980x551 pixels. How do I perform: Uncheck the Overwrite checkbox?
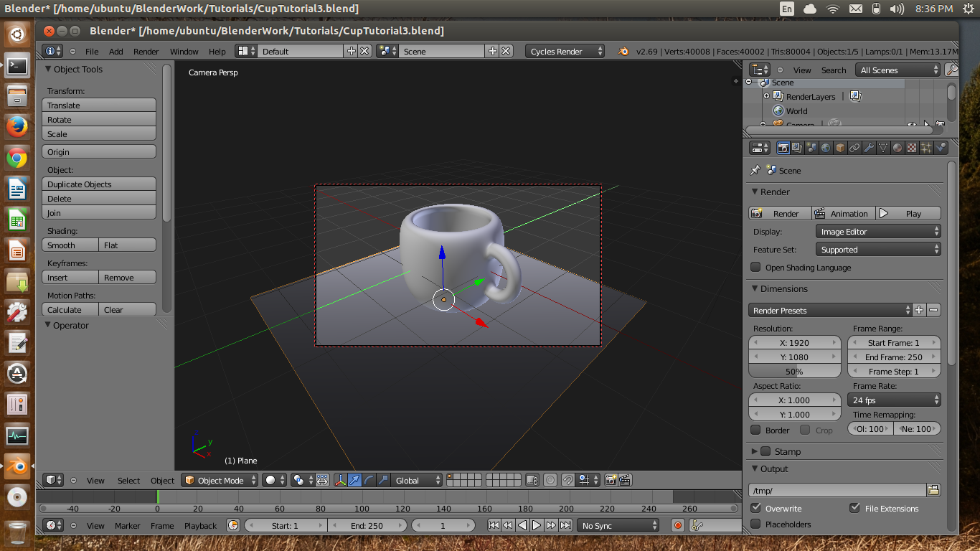tap(755, 508)
